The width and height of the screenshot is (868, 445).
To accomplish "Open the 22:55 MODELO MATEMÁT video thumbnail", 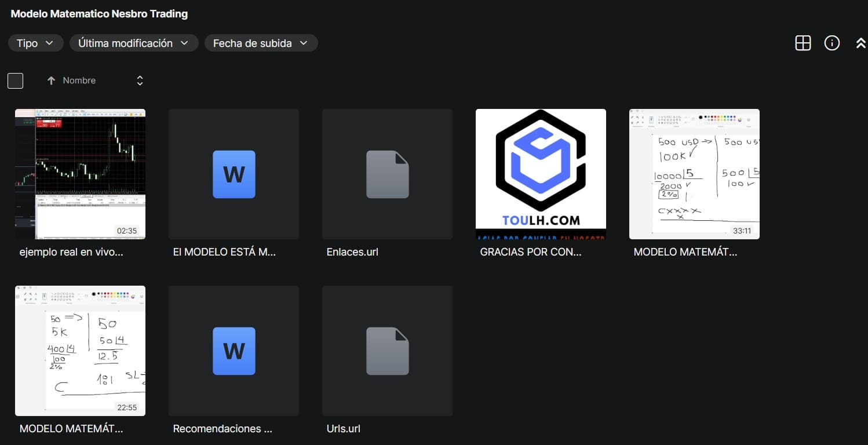I will click(80, 351).
